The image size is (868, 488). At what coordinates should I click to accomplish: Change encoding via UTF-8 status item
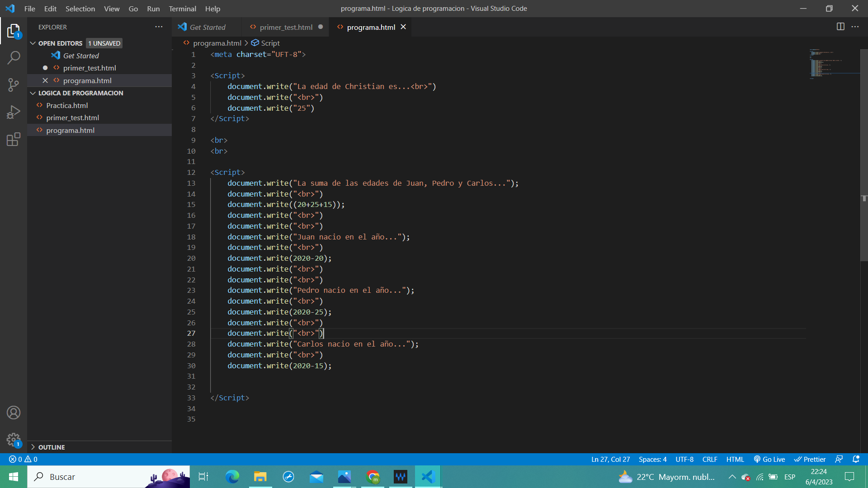pyautogui.click(x=684, y=459)
